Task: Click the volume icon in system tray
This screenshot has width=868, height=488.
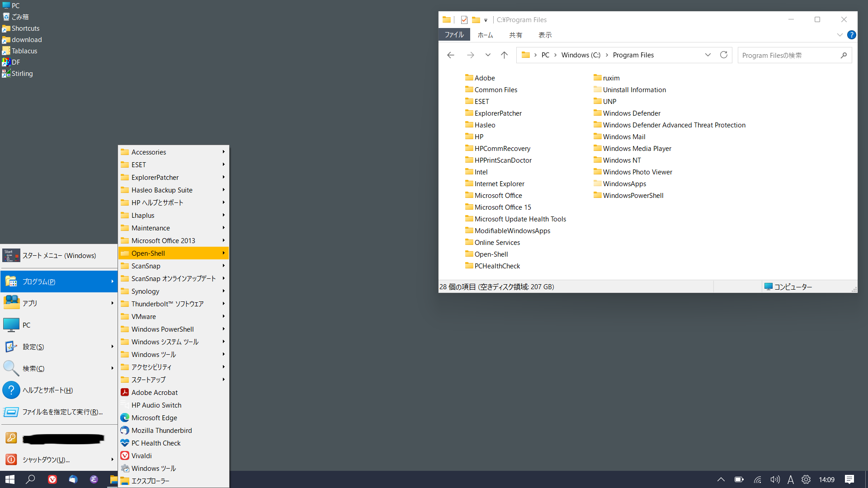Action: 775,479
